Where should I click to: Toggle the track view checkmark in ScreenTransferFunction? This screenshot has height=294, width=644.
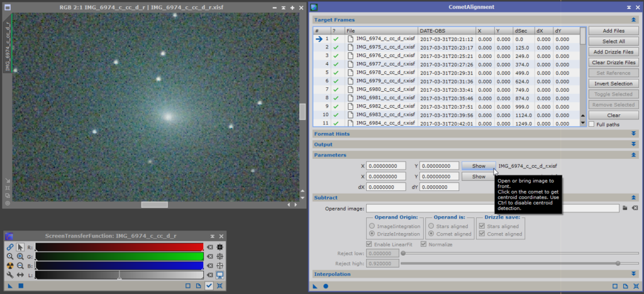[x=209, y=286]
